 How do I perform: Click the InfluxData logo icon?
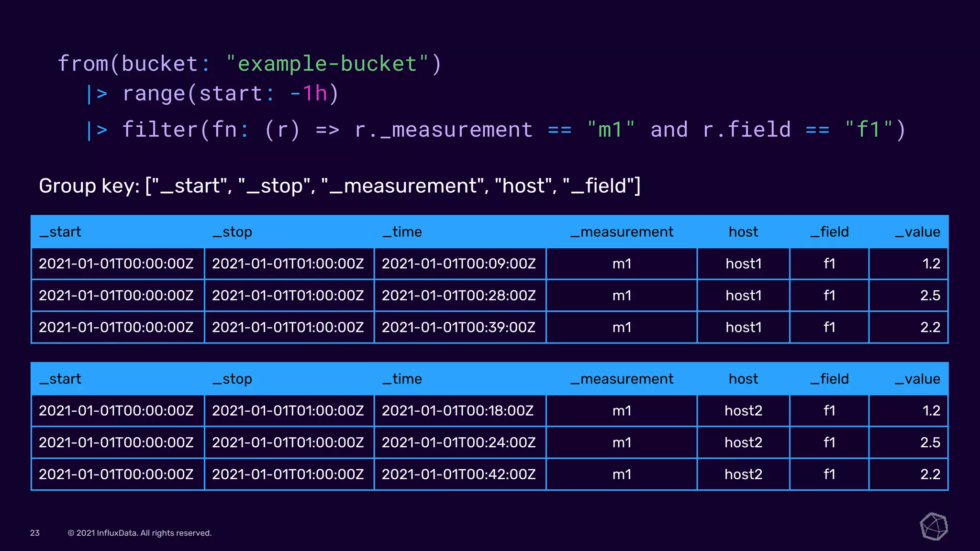(x=934, y=527)
